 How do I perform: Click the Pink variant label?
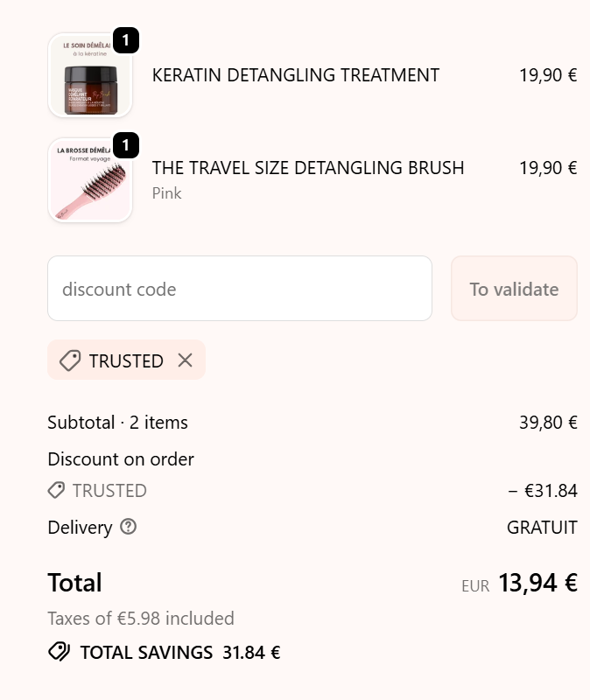167,192
